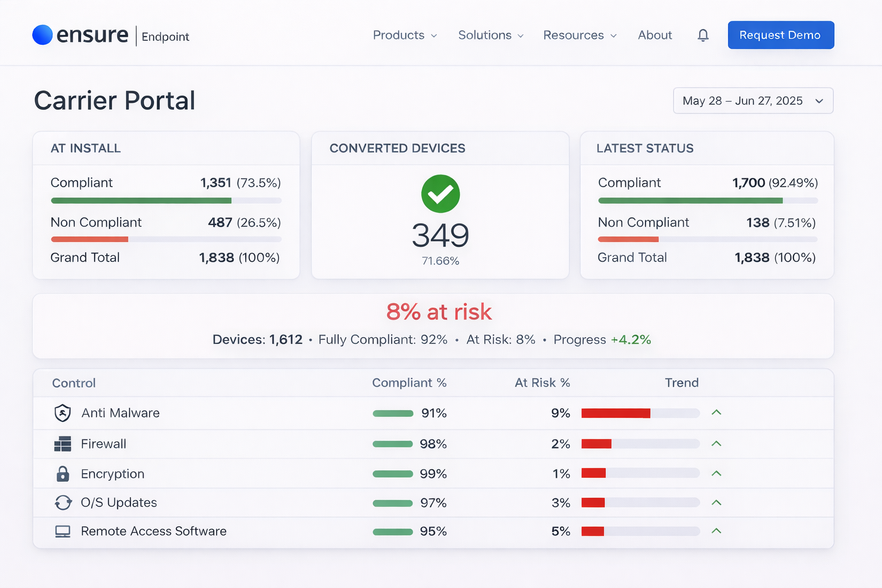Screen dimensions: 882x588
Task: Toggle the Encryption trend chevron
Action: [716, 474]
